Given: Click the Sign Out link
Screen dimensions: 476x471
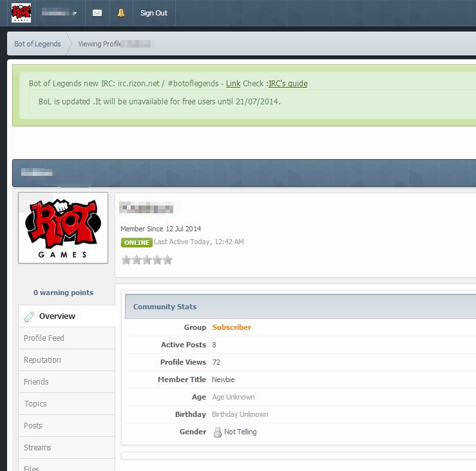Looking at the screenshot, I should (153, 13).
